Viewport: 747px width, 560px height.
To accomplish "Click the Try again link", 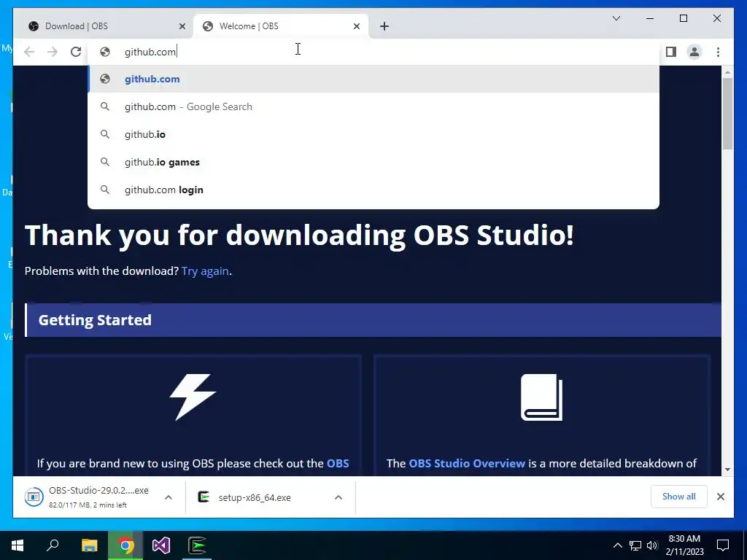I will (x=205, y=271).
